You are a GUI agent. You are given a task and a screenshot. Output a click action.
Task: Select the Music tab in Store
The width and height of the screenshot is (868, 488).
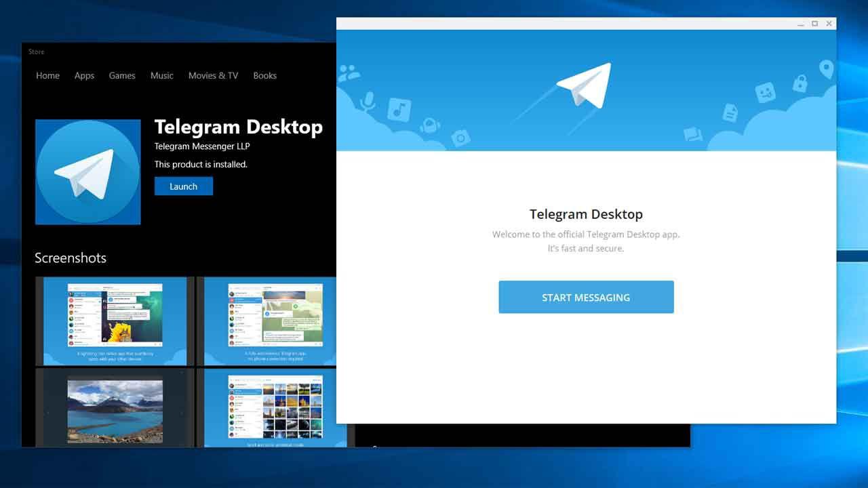tap(162, 75)
